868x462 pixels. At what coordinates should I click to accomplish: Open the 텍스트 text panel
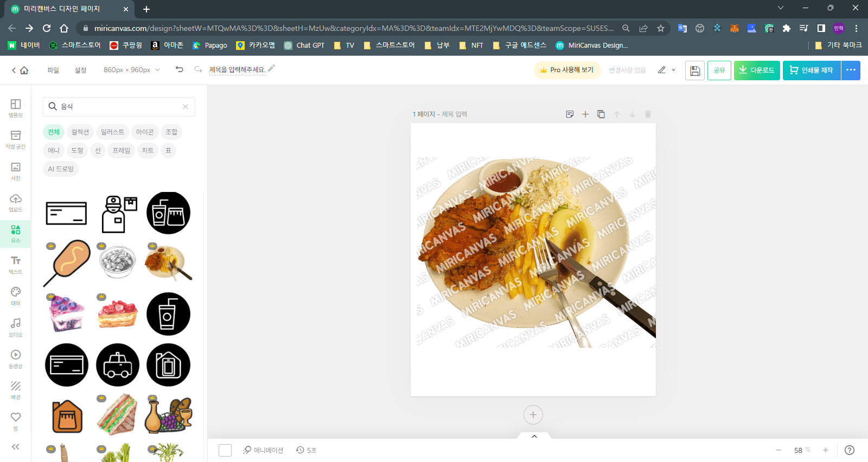[x=16, y=265]
